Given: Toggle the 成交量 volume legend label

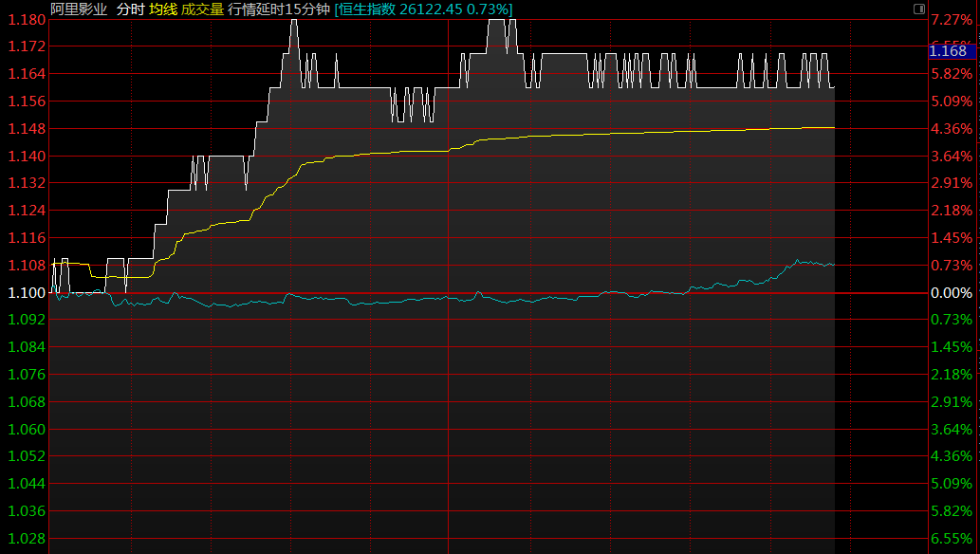Looking at the screenshot, I should coord(202,9).
